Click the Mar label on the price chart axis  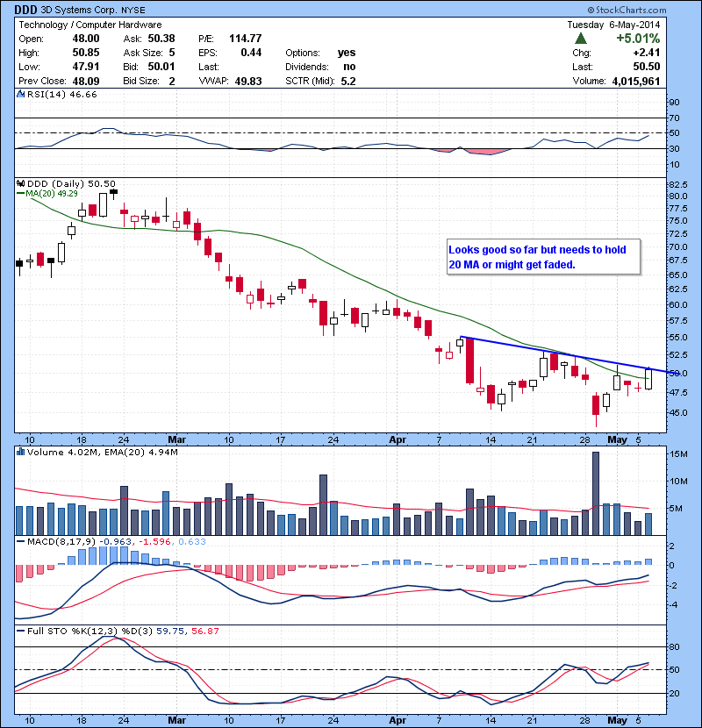coord(176,439)
